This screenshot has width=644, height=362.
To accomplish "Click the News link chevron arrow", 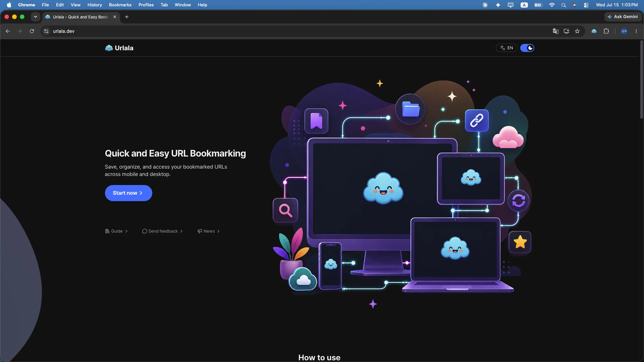I will 218,231.
